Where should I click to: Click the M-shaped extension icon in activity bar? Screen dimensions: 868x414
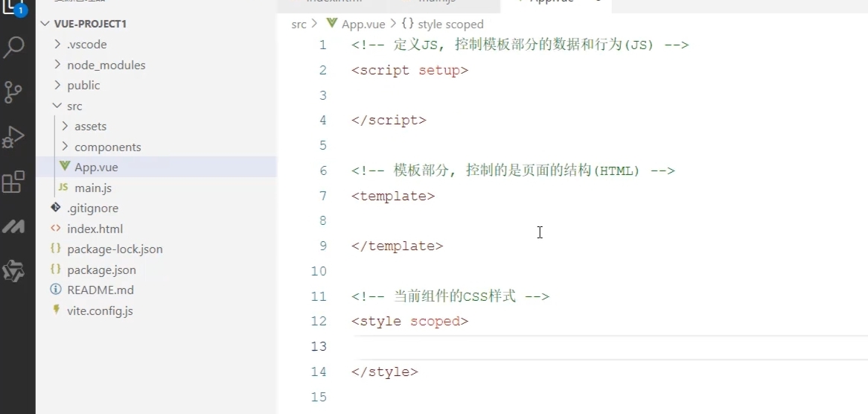tap(13, 226)
